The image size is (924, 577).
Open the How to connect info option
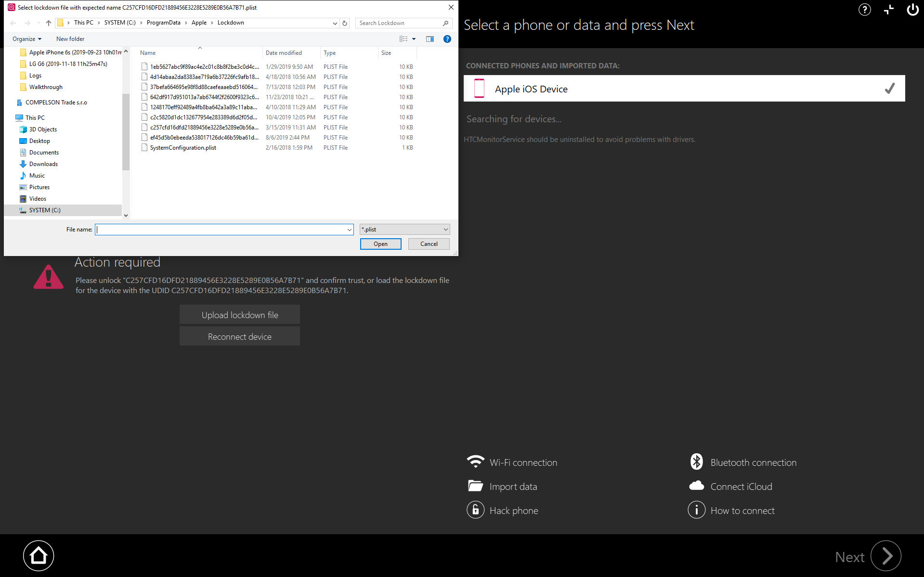click(731, 510)
